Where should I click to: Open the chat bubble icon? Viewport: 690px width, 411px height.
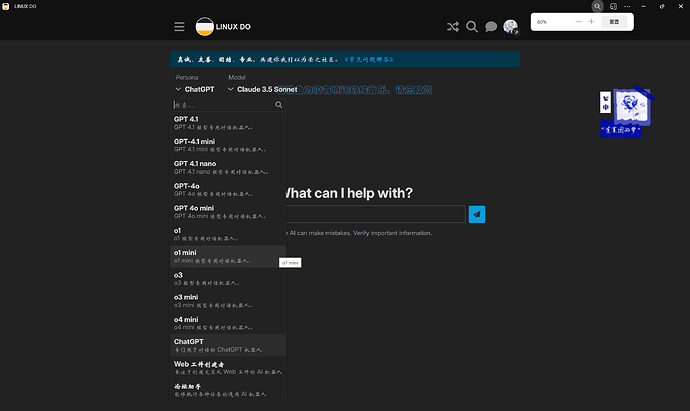pos(491,27)
